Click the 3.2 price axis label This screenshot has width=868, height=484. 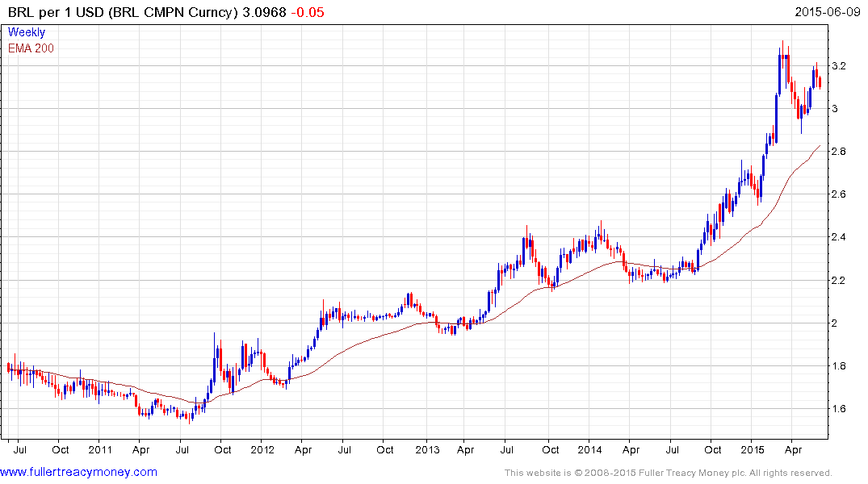839,66
